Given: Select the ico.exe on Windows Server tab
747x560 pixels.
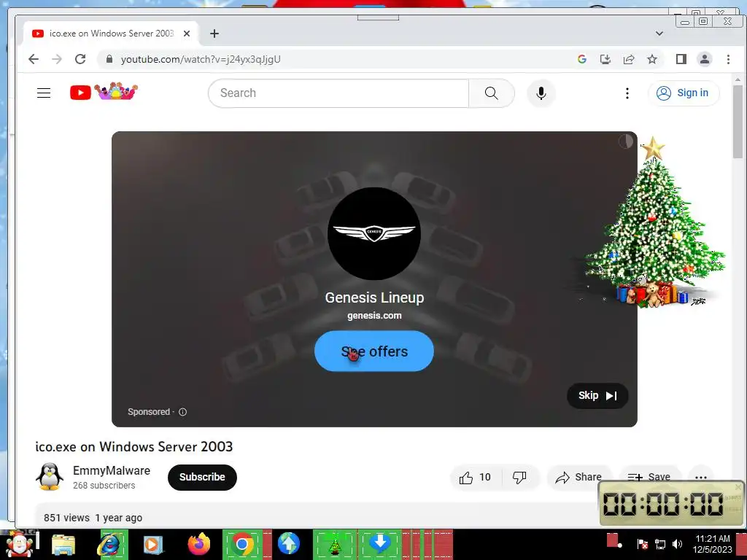Looking at the screenshot, I should (111, 34).
